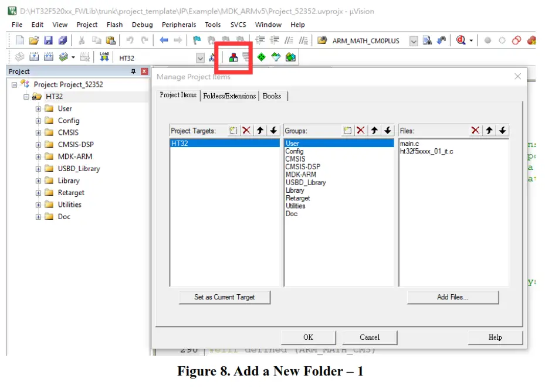Click the Redo arrow icon
The width and height of the screenshot is (545, 392).
[x=144, y=40]
